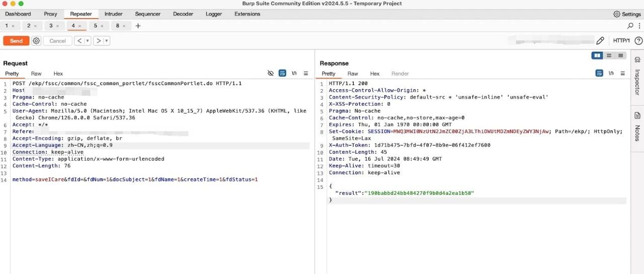The height and width of the screenshot is (274, 644).
Task: Edit target with pencil icon
Action: pyautogui.click(x=600, y=41)
